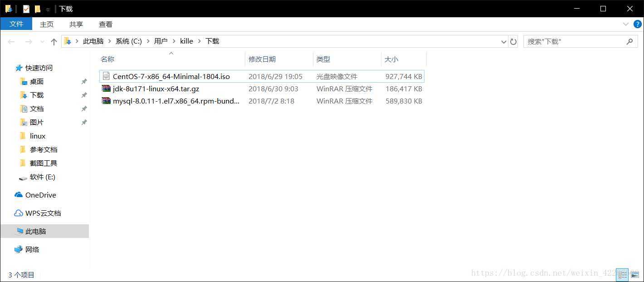Image resolution: width=644 pixels, height=282 pixels.
Task: Switch to the 共享 ribbon tab
Action: [76, 24]
